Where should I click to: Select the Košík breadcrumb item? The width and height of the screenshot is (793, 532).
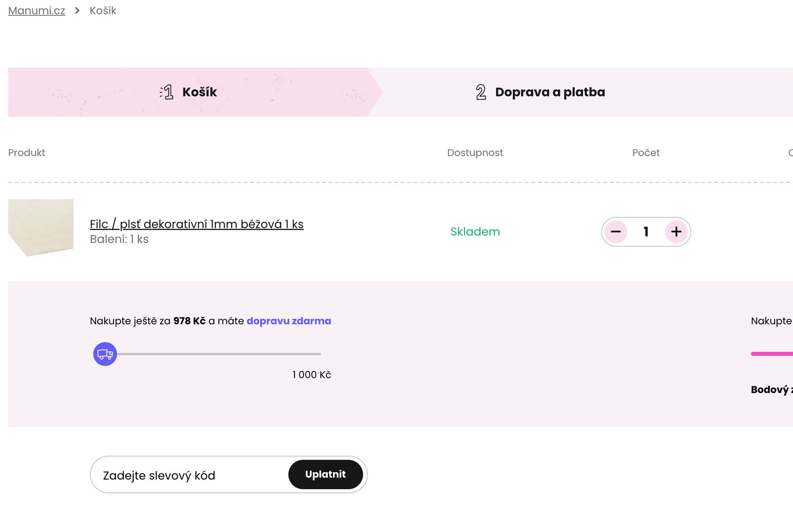point(103,11)
